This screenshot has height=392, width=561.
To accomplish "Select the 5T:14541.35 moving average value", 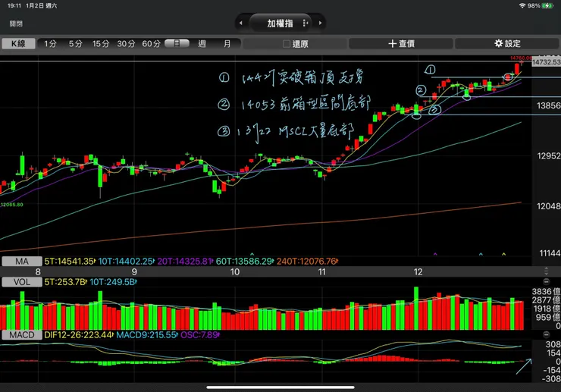I will 69,262.
